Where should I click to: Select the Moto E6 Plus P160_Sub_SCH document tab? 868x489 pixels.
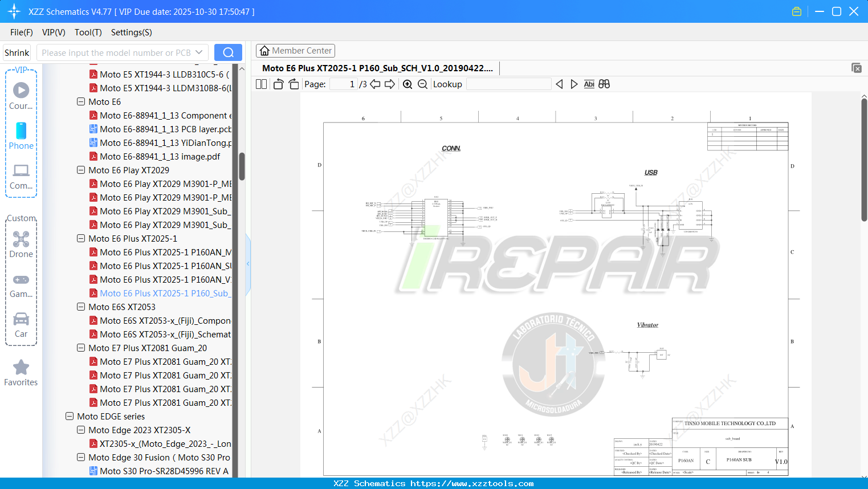(x=377, y=68)
